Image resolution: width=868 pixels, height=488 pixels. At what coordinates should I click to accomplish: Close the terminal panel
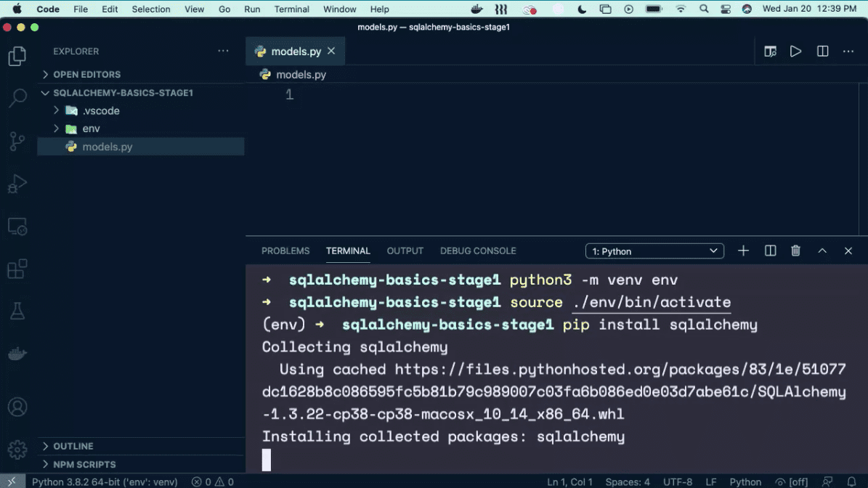(x=848, y=251)
